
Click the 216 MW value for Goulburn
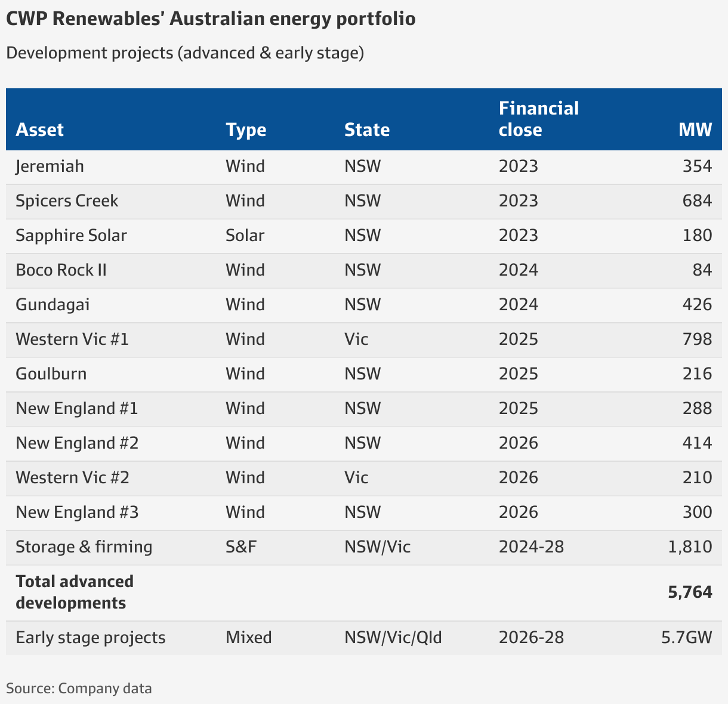click(x=697, y=373)
